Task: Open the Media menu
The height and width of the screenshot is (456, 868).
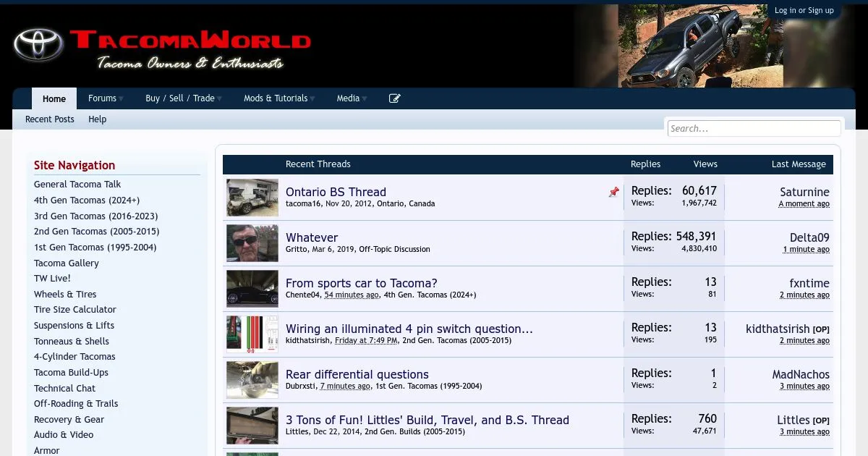Action: tap(348, 98)
